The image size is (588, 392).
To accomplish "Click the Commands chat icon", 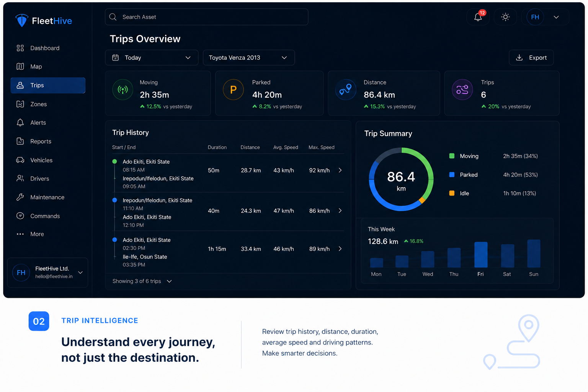I will pos(20,216).
